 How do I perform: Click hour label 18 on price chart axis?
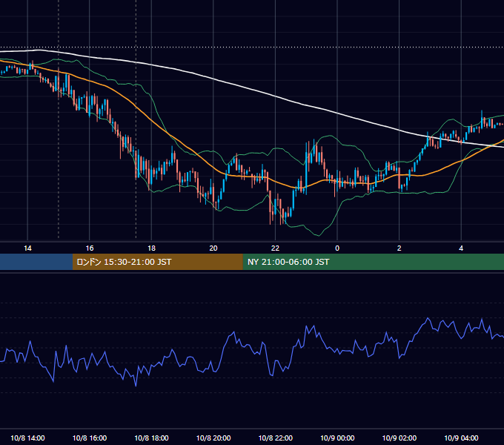point(151,248)
